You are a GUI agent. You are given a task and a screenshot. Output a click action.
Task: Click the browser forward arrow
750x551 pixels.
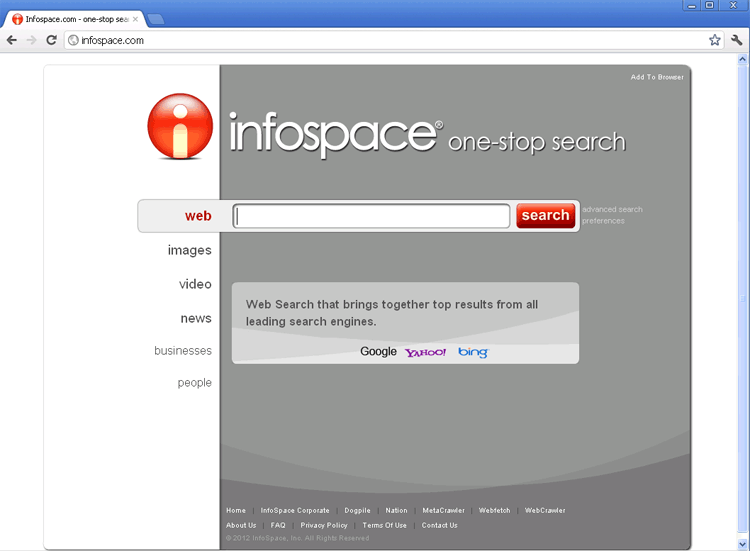[32, 40]
